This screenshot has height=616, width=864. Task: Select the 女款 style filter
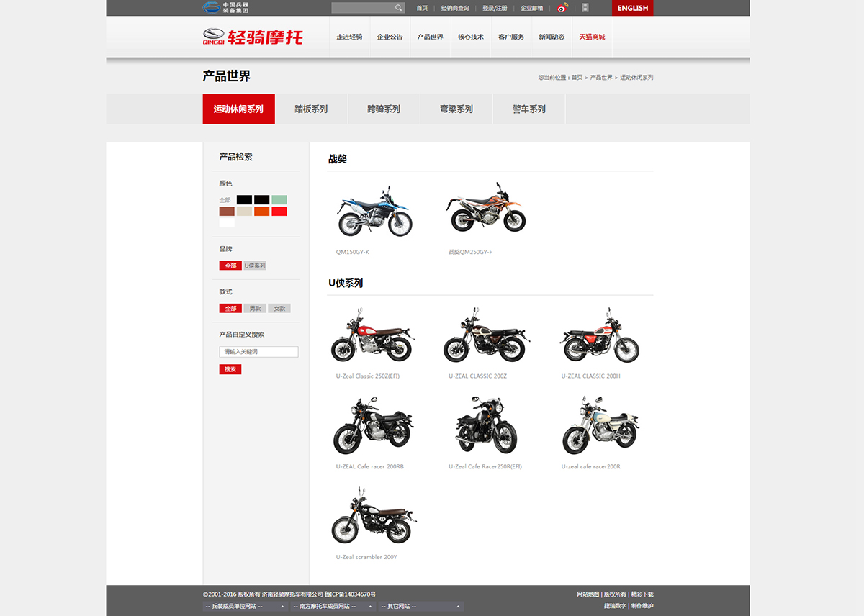(279, 309)
